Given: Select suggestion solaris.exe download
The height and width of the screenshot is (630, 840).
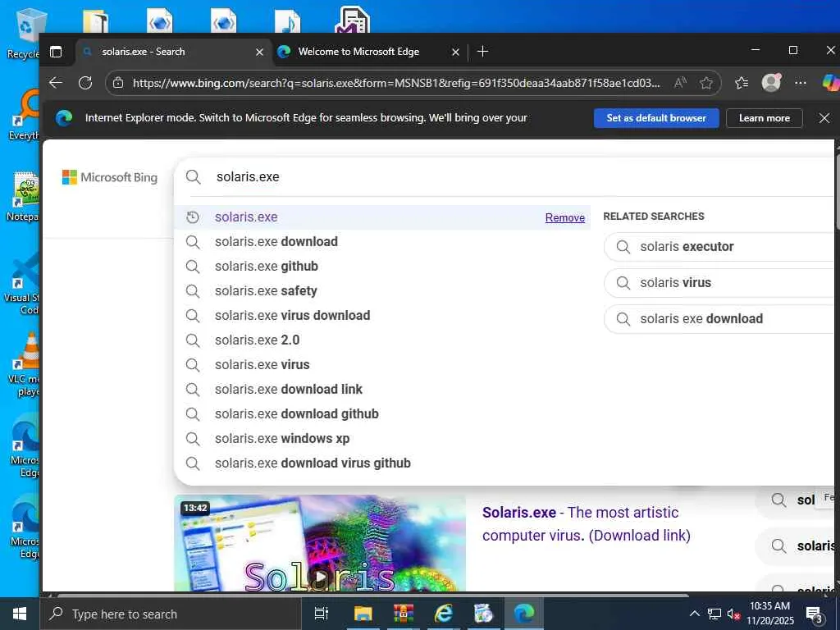Looking at the screenshot, I should coord(382,242).
